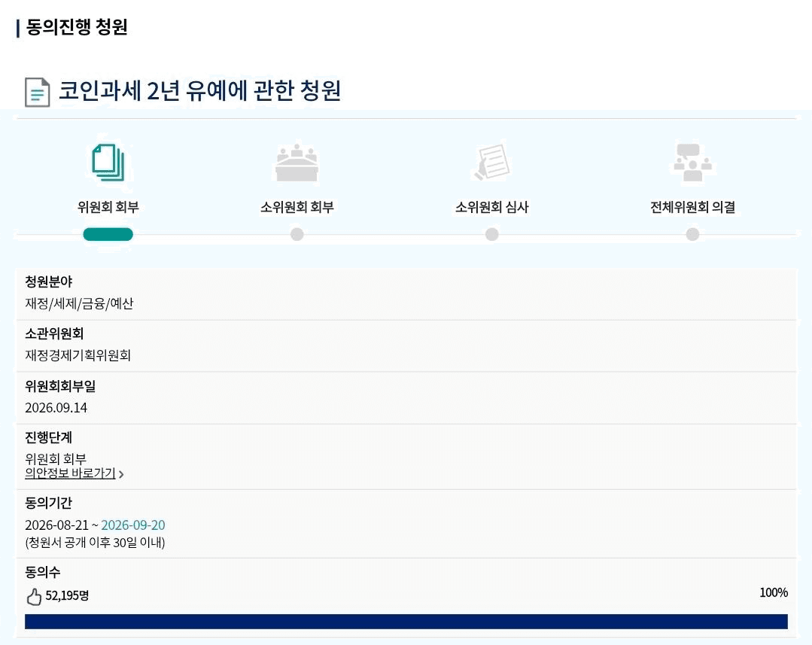Select the 위원회 회부 step label
Image resolution: width=812 pixels, height=645 pixels.
(108, 207)
